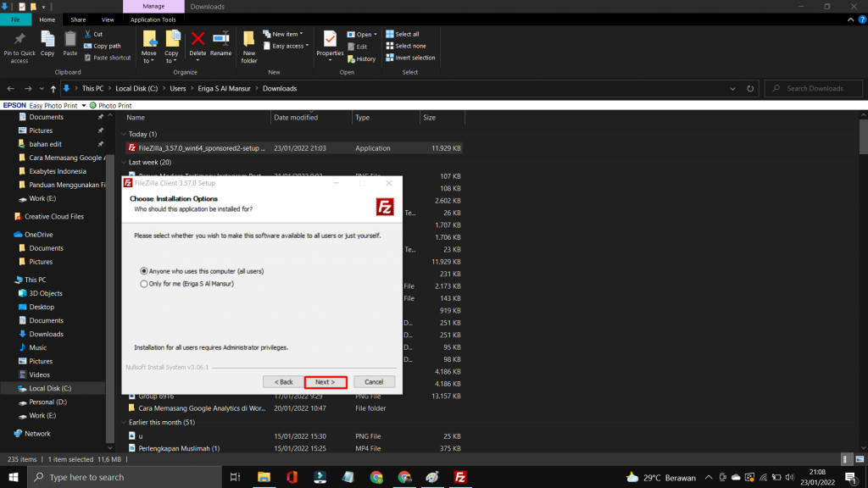Open the History icon
The image size is (868, 488).
tap(363, 58)
